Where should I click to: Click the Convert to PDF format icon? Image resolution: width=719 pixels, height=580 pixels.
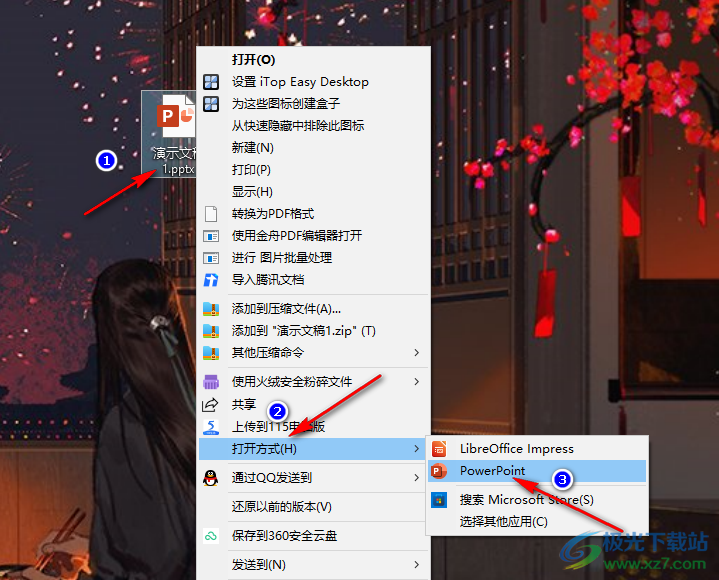(x=211, y=214)
